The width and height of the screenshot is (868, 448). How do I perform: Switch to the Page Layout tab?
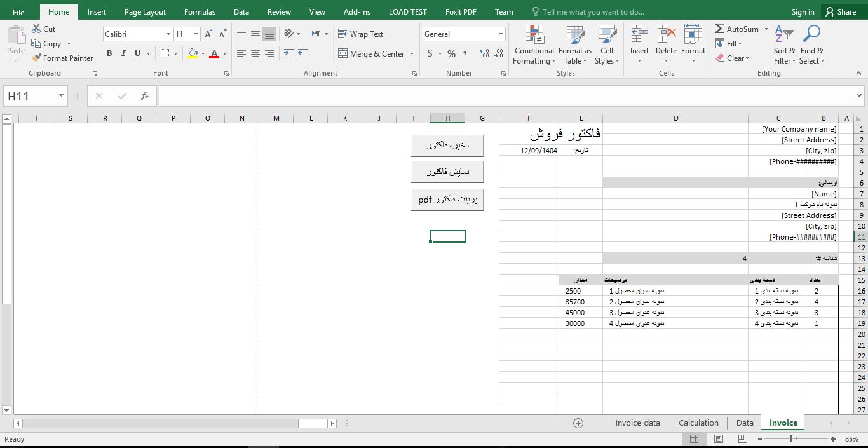pos(145,11)
